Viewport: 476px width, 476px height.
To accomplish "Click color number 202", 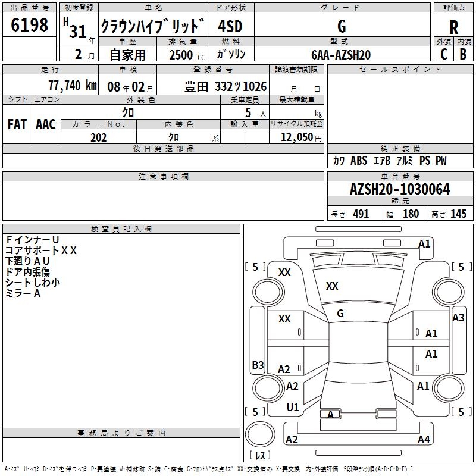I will click(x=98, y=137).
